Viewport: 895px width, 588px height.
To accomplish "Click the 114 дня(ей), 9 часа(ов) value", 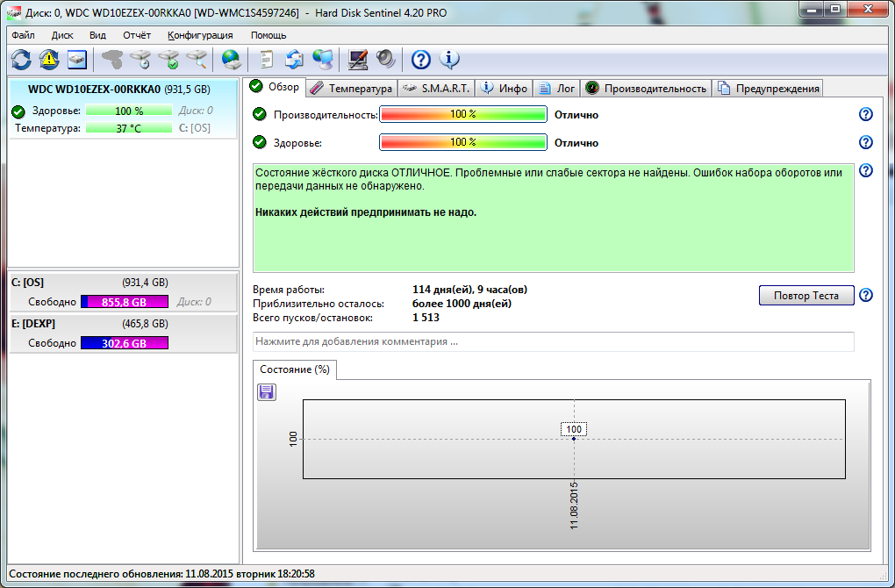I will tap(469, 290).
